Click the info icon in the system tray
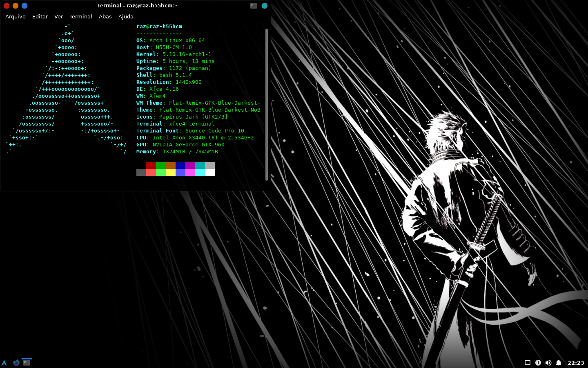The height and width of the screenshot is (368, 588). coord(538,363)
